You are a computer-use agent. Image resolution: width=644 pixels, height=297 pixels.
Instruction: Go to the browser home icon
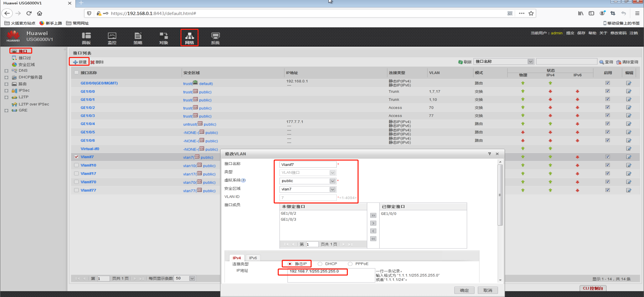pos(40,13)
